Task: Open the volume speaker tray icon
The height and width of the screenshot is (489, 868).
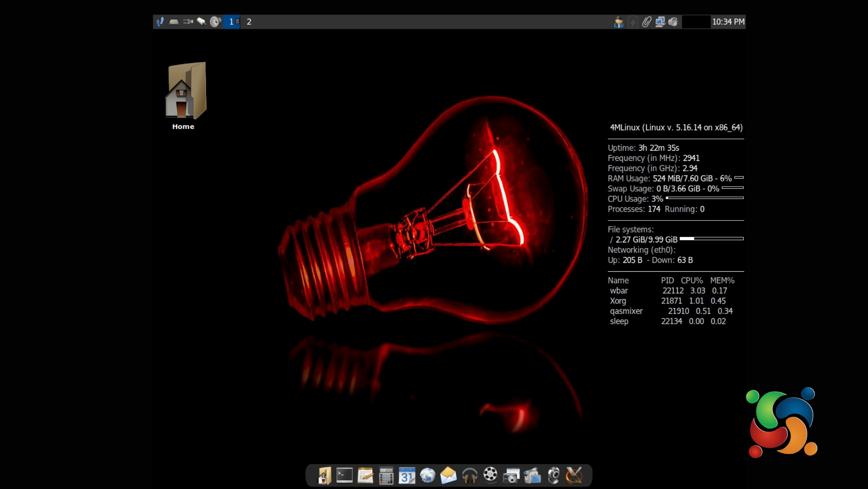Action: tap(673, 22)
